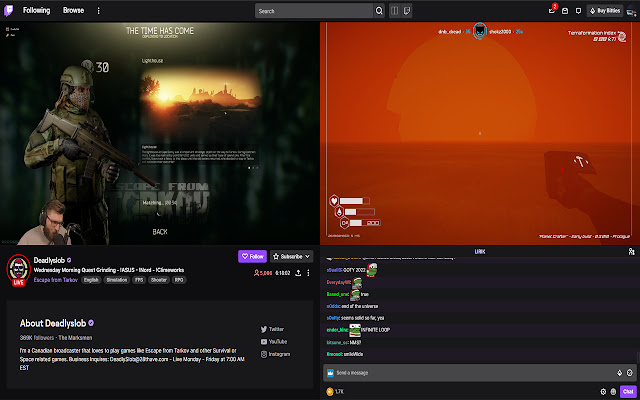Click the add Twitch stream icon next to search
Viewport: 640px width, 400px height.
(407, 11)
